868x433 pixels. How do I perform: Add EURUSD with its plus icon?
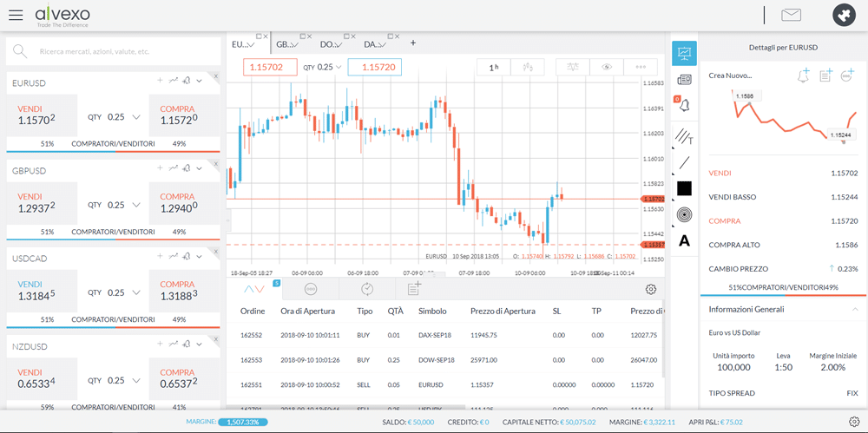tap(160, 81)
